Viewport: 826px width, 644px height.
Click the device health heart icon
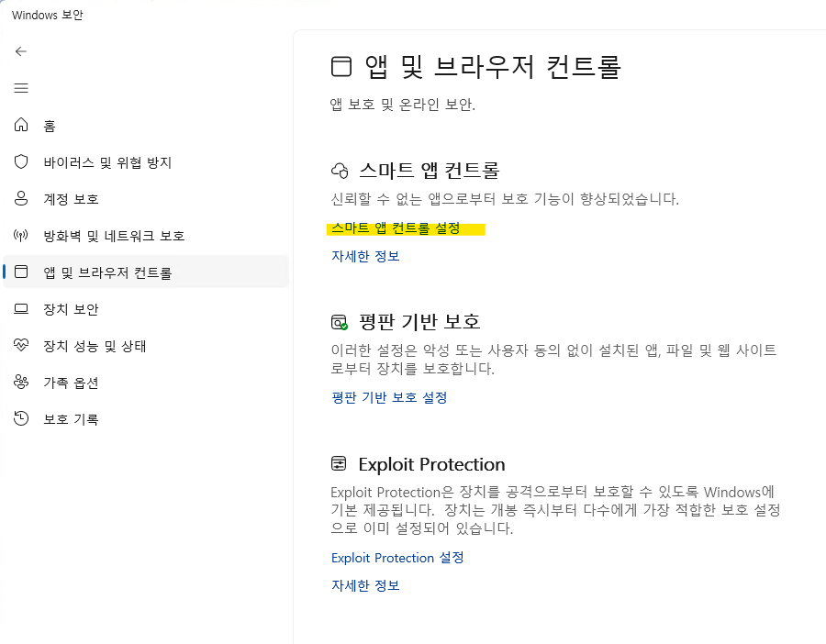[21, 346]
